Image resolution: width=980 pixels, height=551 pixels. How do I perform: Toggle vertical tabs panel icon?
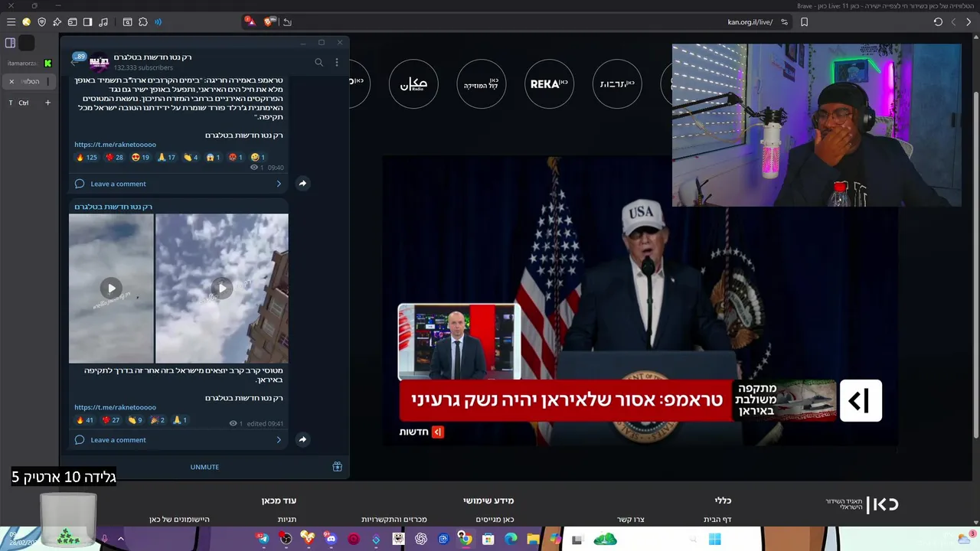10,43
